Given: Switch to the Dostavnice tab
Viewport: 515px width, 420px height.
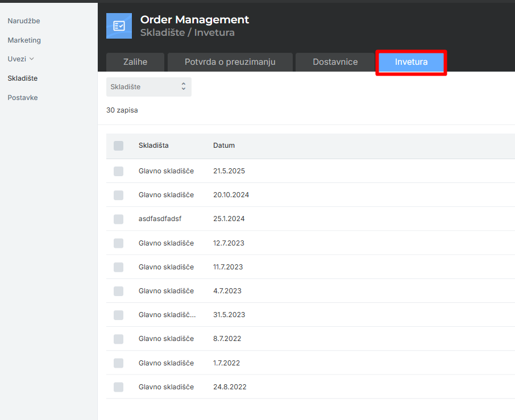Looking at the screenshot, I should point(335,62).
